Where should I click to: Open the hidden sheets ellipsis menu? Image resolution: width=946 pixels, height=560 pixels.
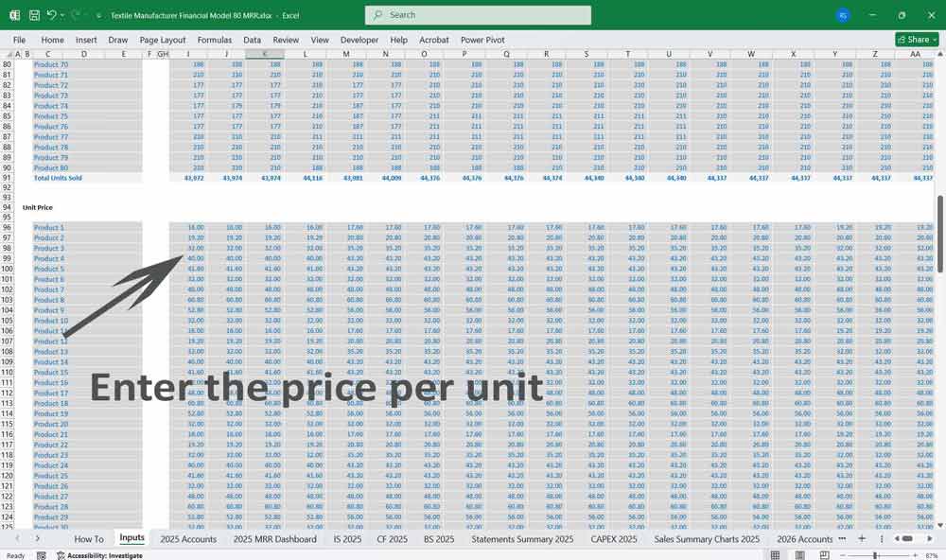[x=842, y=538]
